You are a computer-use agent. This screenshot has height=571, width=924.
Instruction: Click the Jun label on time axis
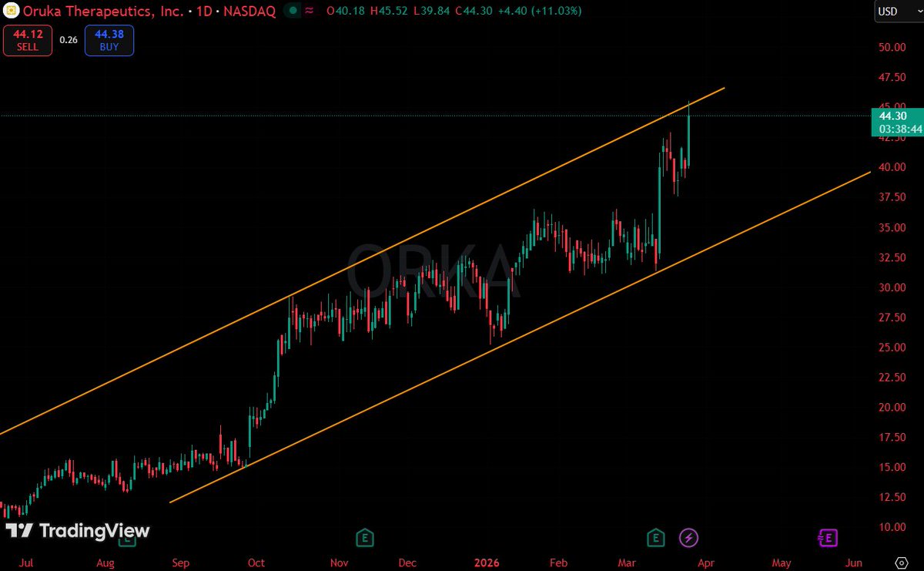click(853, 563)
